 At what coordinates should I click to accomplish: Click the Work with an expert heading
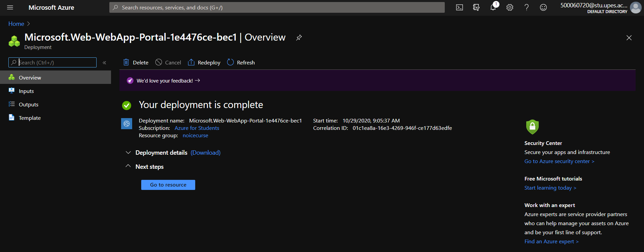pyautogui.click(x=549, y=205)
